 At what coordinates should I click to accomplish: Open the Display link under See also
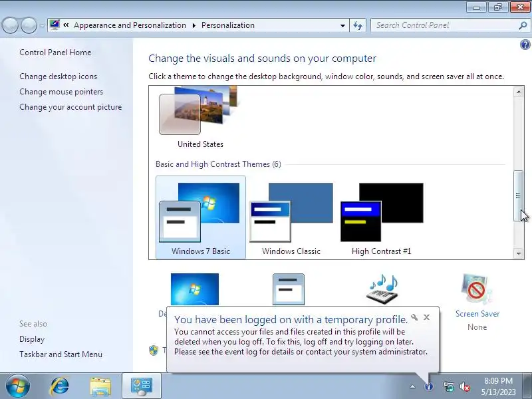[32, 339]
